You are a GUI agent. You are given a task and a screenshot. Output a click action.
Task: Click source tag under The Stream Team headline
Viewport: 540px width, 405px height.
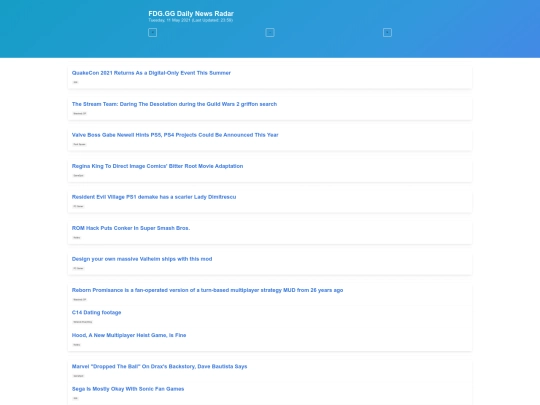pyautogui.click(x=80, y=113)
